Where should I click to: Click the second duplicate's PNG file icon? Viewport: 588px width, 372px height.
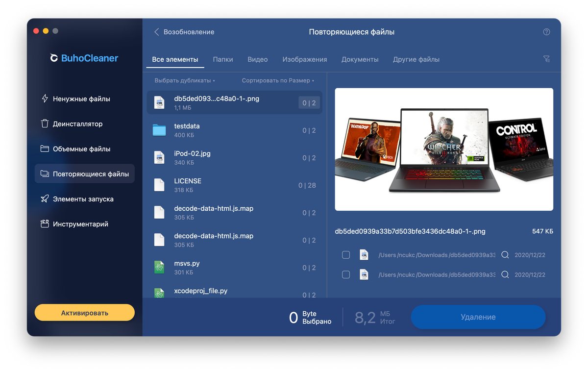pyautogui.click(x=364, y=274)
